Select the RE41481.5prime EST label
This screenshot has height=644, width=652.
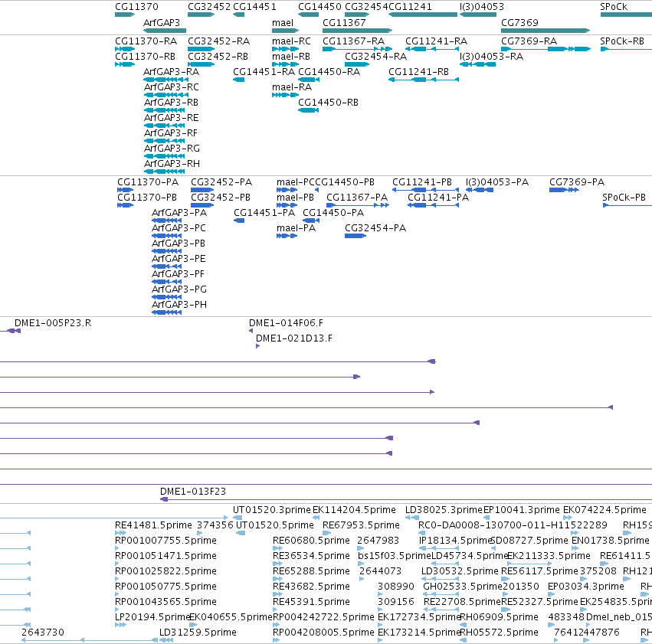(x=153, y=525)
